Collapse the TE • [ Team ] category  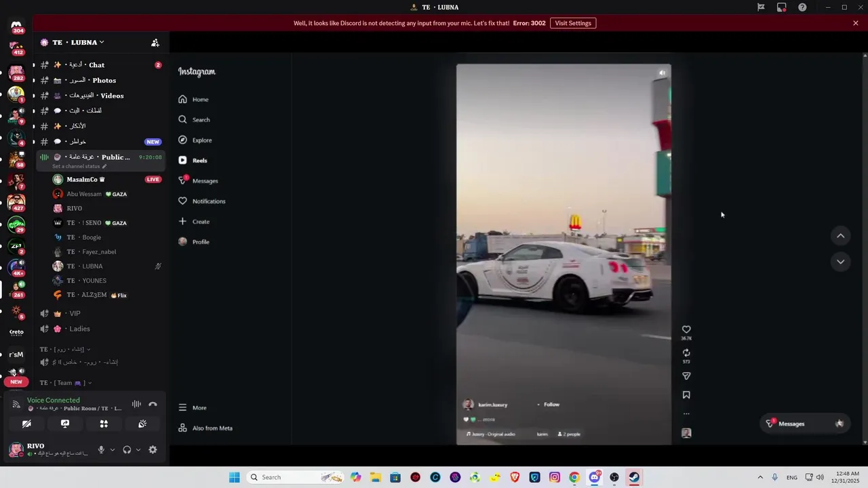click(x=66, y=383)
